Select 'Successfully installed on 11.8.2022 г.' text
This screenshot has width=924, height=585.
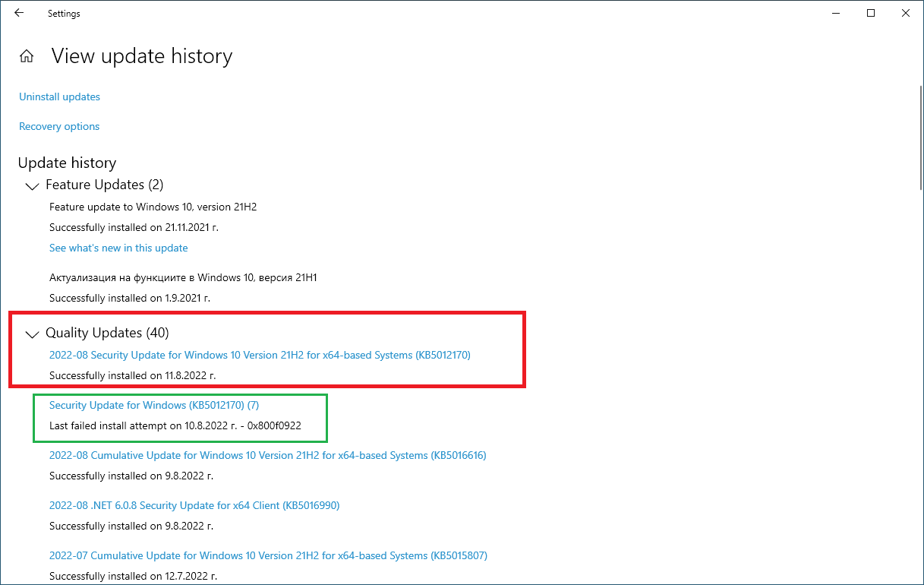coord(132,375)
